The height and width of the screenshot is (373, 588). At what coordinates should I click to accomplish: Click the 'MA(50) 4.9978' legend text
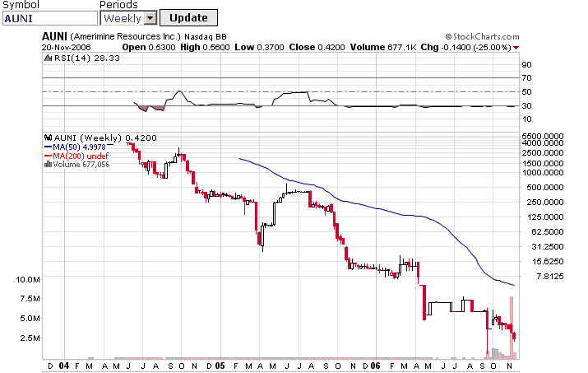pos(80,147)
